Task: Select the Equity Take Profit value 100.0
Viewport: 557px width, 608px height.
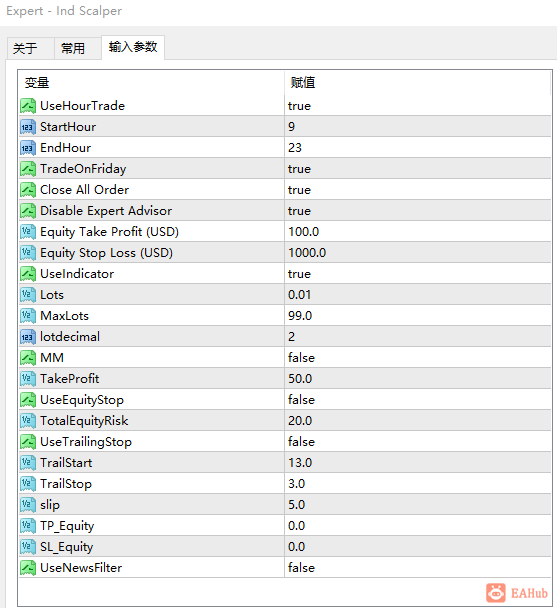Action: (303, 232)
